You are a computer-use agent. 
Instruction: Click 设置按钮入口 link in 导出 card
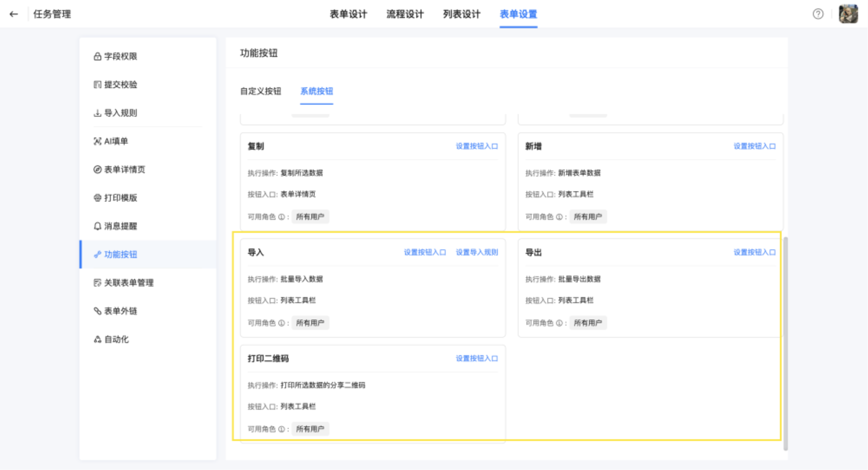pyautogui.click(x=754, y=252)
